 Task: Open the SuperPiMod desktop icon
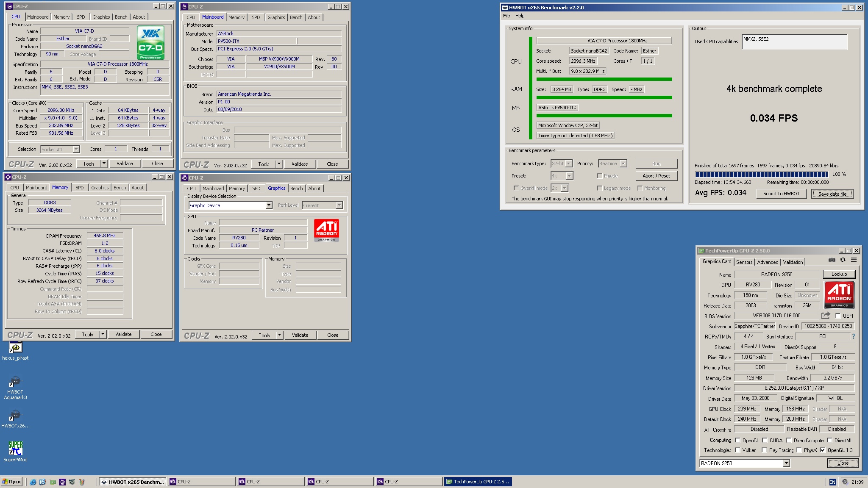[15, 448]
